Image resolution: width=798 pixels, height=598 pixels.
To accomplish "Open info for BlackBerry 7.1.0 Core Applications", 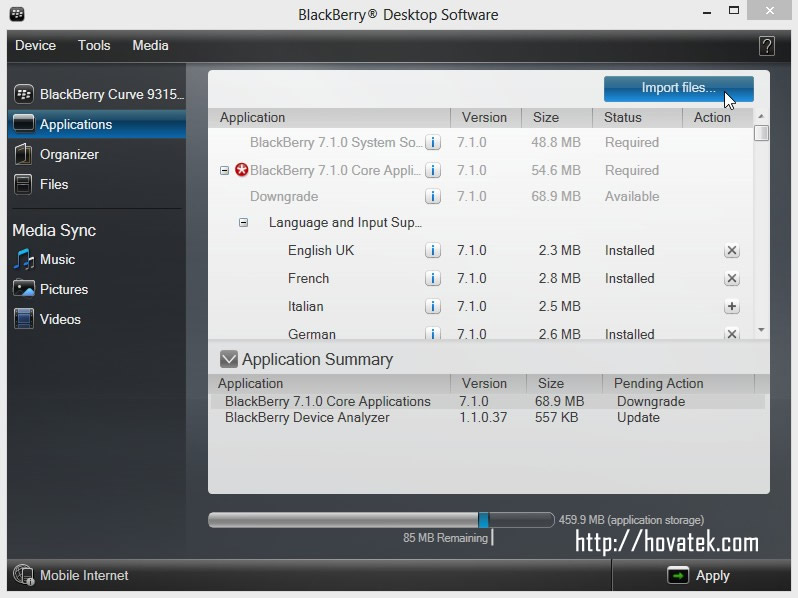I will [433, 170].
